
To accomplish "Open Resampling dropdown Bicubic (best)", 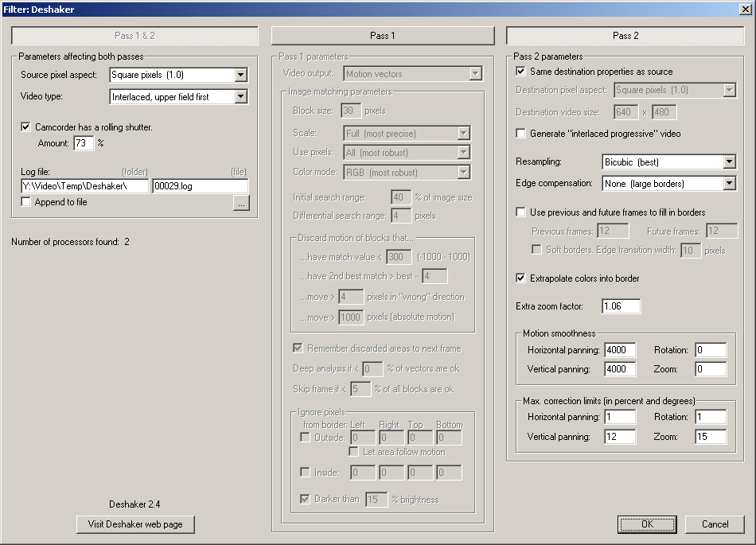I will tap(669, 162).
